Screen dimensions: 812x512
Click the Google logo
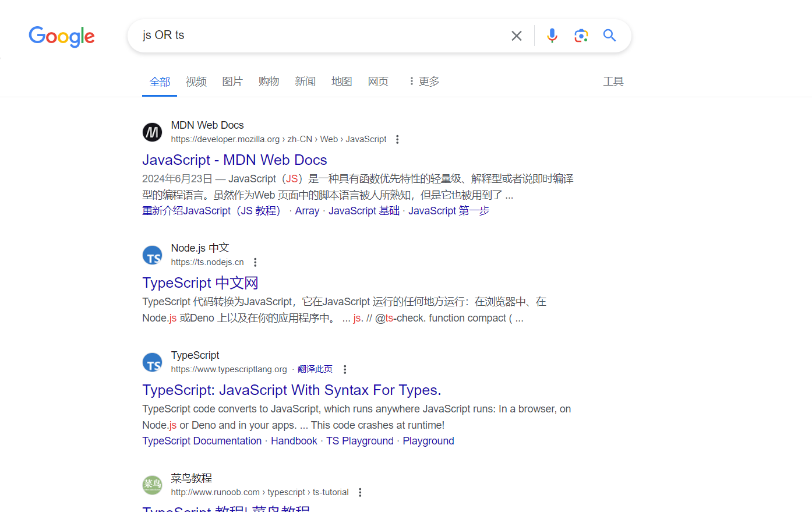[62, 36]
